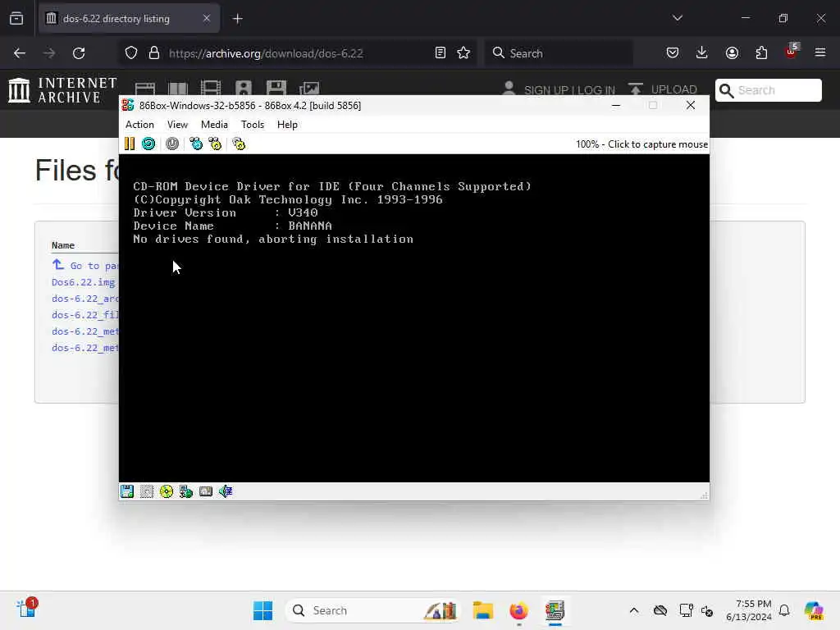Click the Internet Archive search field

[768, 90]
